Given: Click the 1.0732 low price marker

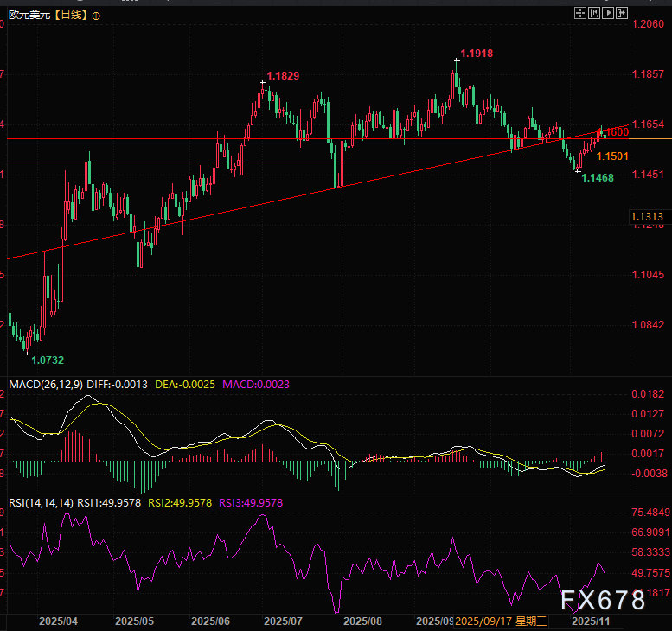Looking at the screenshot, I should (x=47, y=360).
